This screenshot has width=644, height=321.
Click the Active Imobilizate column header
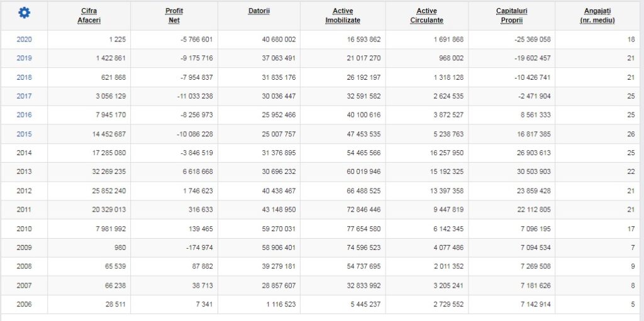pos(343,16)
